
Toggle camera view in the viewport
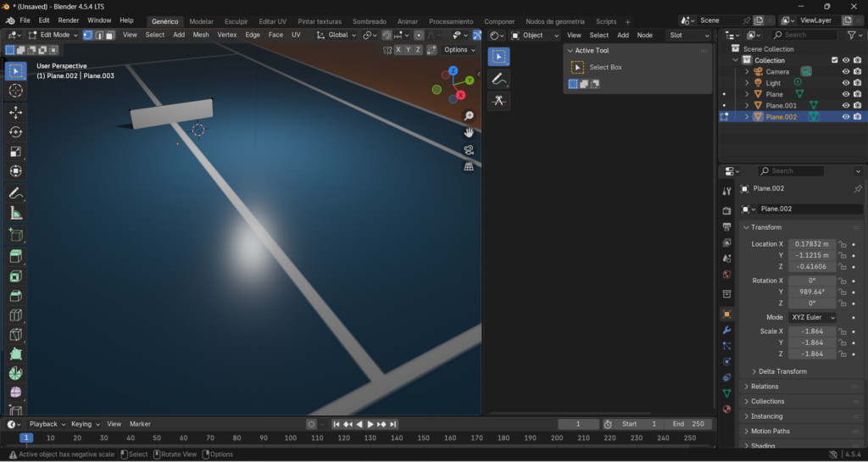(x=469, y=150)
